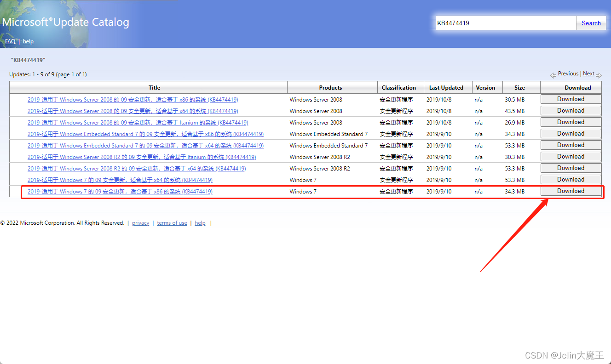Open Windows Server 2008 R2 x64 update link
Screen dimensions: 611x364
tap(137, 169)
